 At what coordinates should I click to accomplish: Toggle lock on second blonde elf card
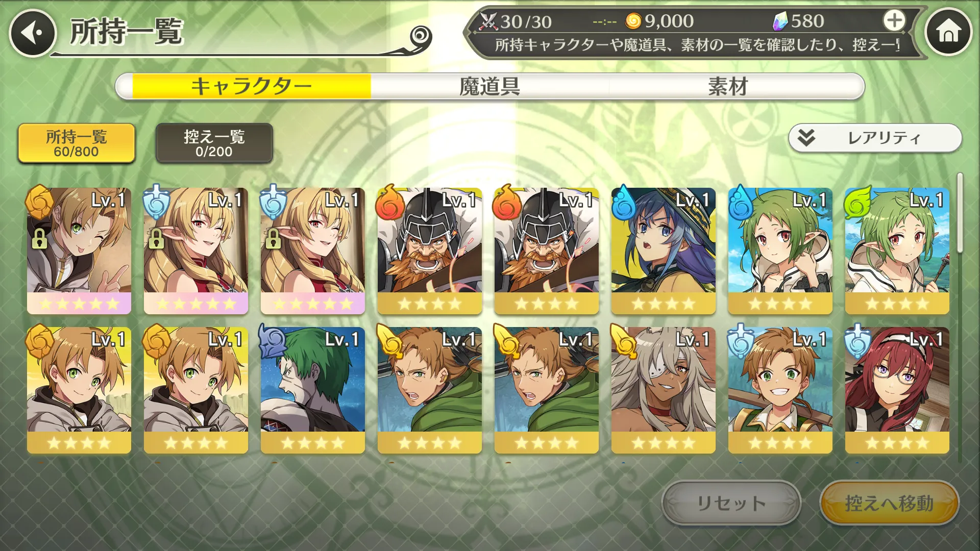click(156, 238)
